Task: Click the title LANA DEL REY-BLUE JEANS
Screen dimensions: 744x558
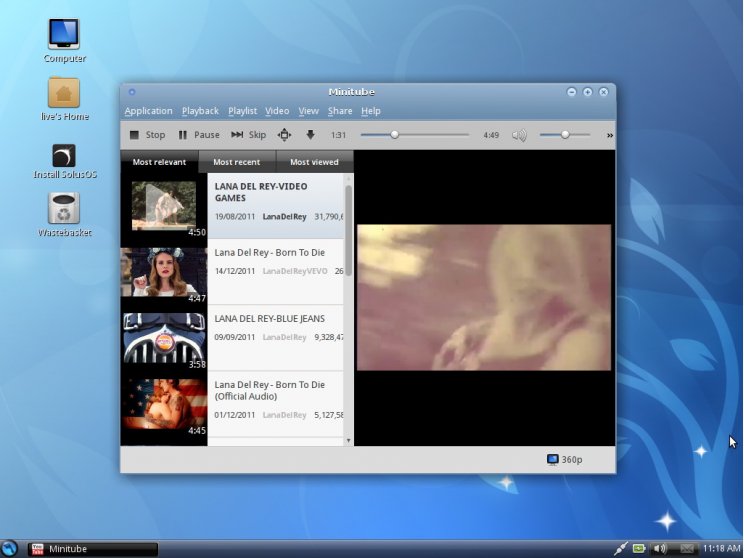Action: (x=270, y=319)
